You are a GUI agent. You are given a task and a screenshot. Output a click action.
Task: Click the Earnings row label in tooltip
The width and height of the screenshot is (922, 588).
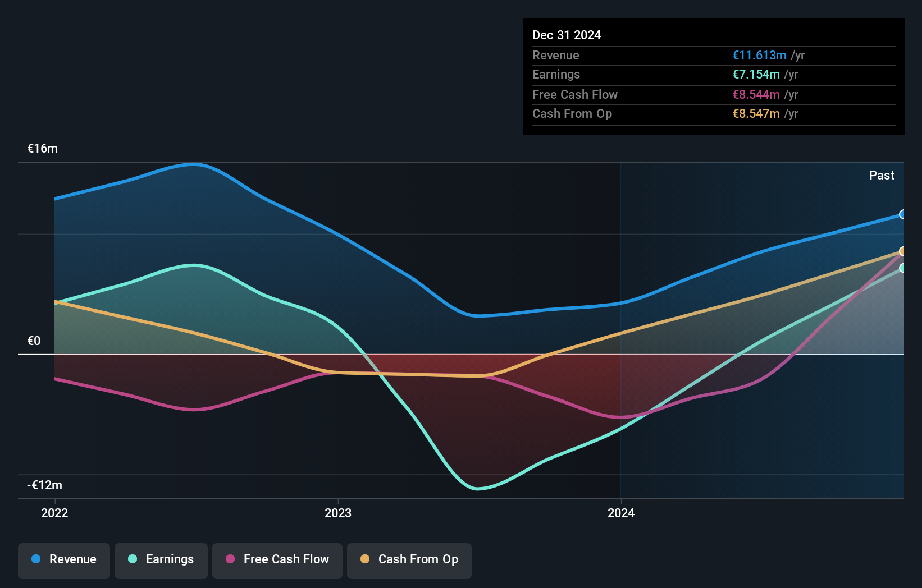[556, 75]
